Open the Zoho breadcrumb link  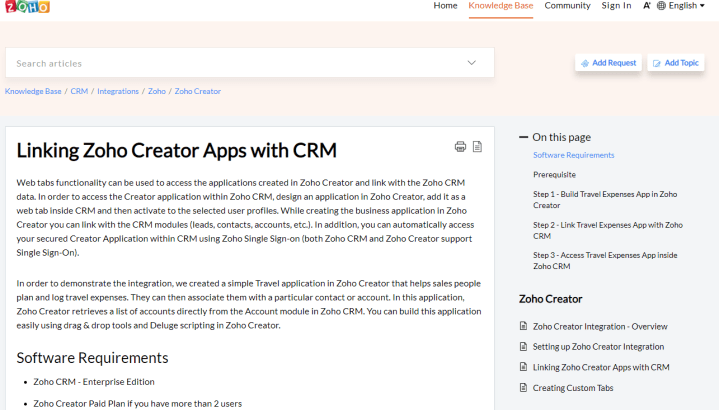pyautogui.click(x=157, y=91)
